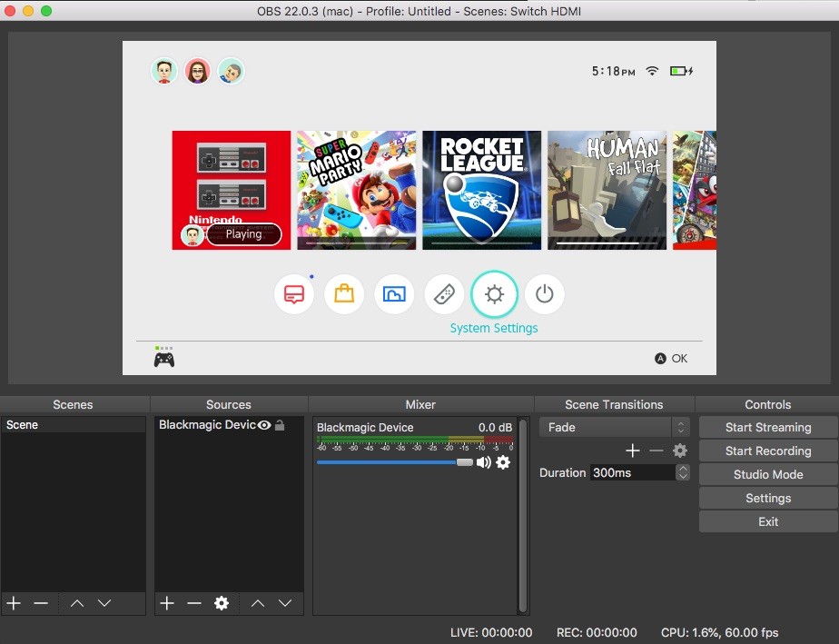Click the Controls panel header
839x644 pixels.
click(x=768, y=405)
